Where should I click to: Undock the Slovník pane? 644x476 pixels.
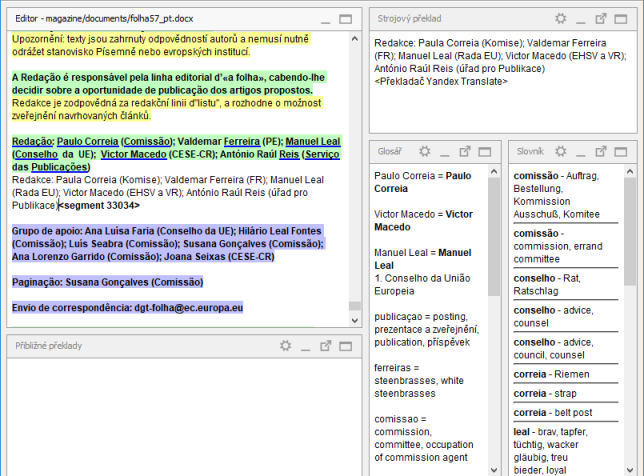pyautogui.click(x=601, y=152)
